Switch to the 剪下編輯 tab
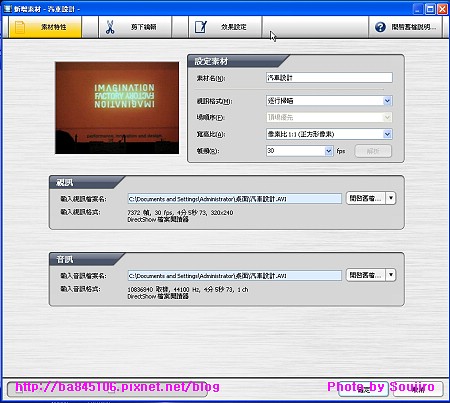This screenshot has width=450, height=403. coord(135,27)
